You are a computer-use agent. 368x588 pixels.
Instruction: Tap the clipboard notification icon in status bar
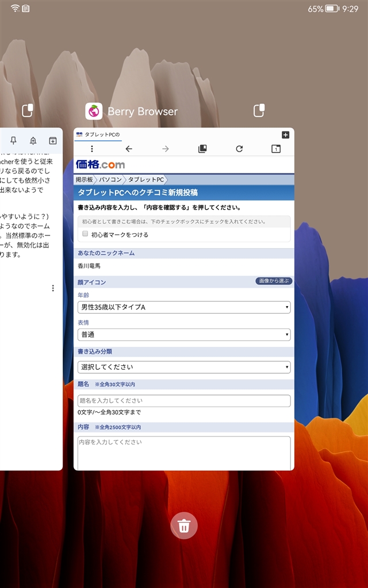tap(25, 8)
